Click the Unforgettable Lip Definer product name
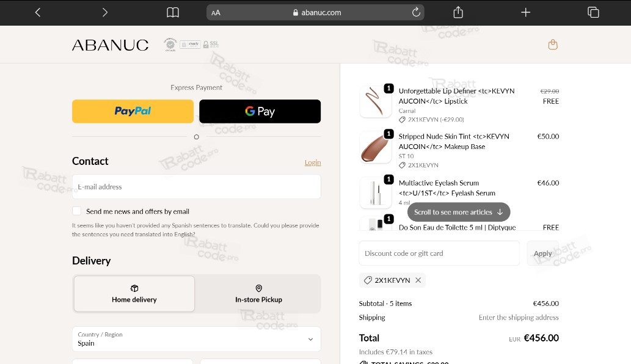The height and width of the screenshot is (364, 631). pos(456,96)
